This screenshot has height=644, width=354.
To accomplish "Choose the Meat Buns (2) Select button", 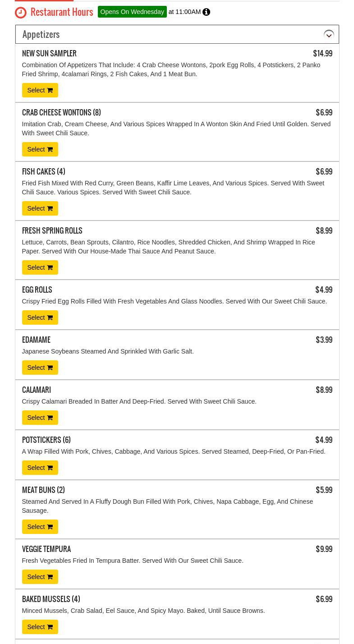I will (x=40, y=527).
